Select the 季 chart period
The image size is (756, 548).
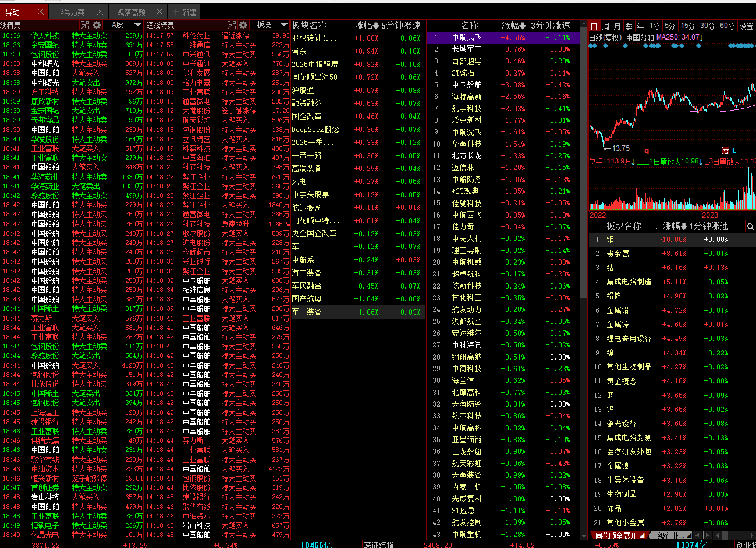point(629,26)
